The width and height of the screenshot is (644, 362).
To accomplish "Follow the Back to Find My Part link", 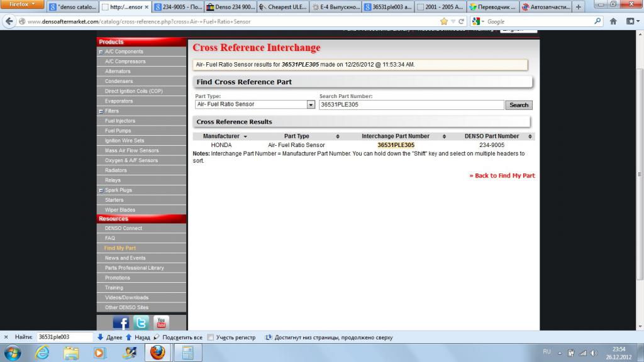I will point(502,176).
